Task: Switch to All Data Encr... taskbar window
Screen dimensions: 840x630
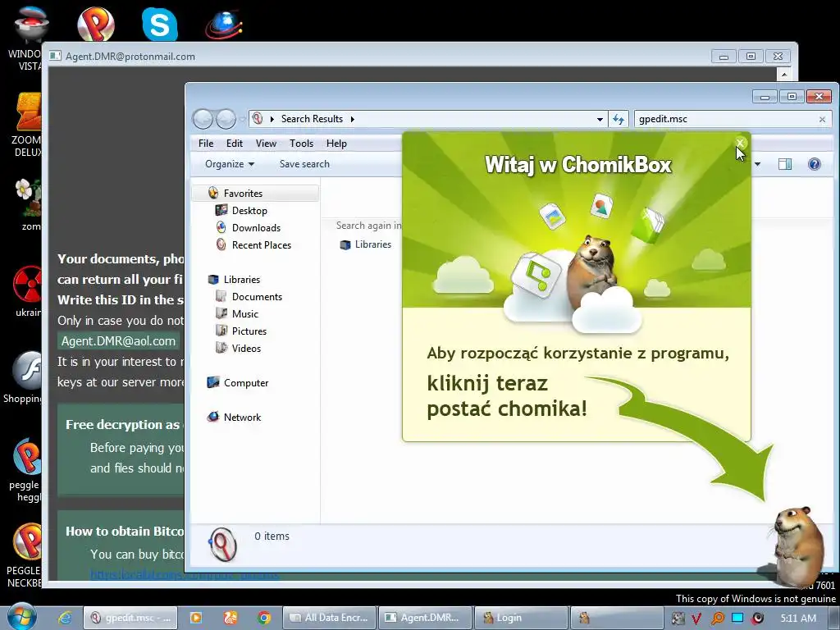Action: tap(330, 618)
